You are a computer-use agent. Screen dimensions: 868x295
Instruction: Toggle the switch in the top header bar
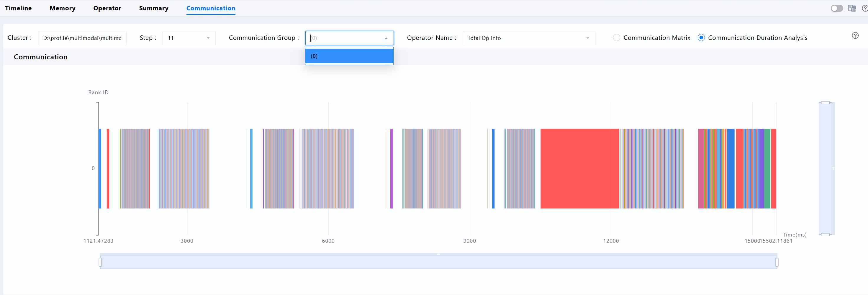tap(837, 8)
